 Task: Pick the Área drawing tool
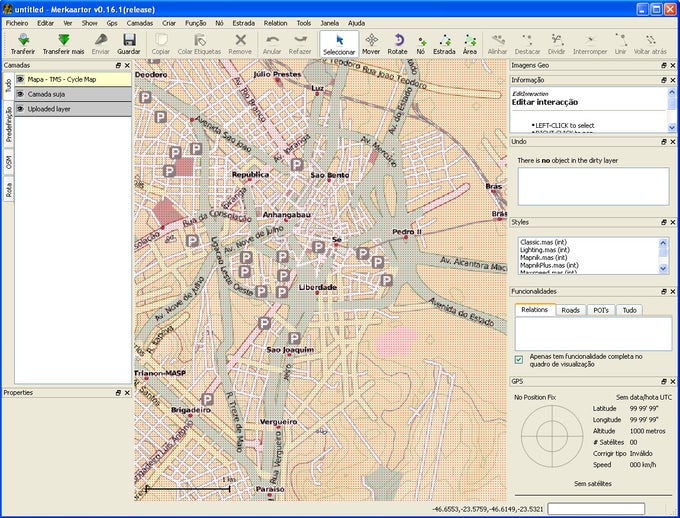(x=470, y=40)
